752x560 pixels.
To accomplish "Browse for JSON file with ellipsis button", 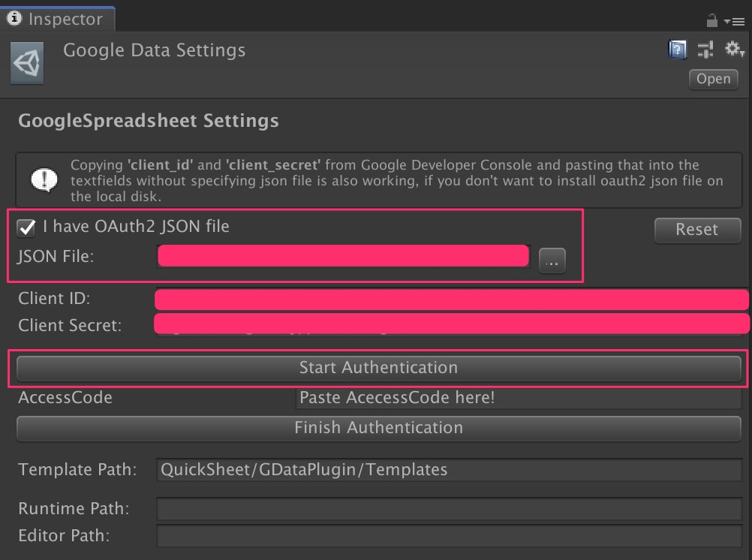I will pos(552,260).
